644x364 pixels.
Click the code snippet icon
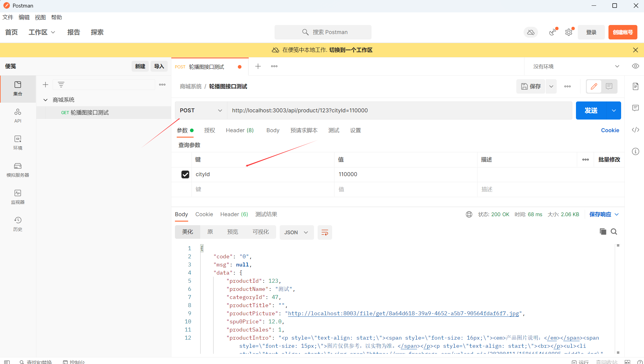pyautogui.click(x=635, y=130)
